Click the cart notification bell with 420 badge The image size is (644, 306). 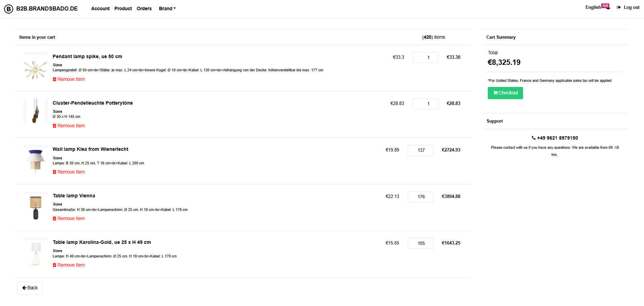pyautogui.click(x=607, y=7)
